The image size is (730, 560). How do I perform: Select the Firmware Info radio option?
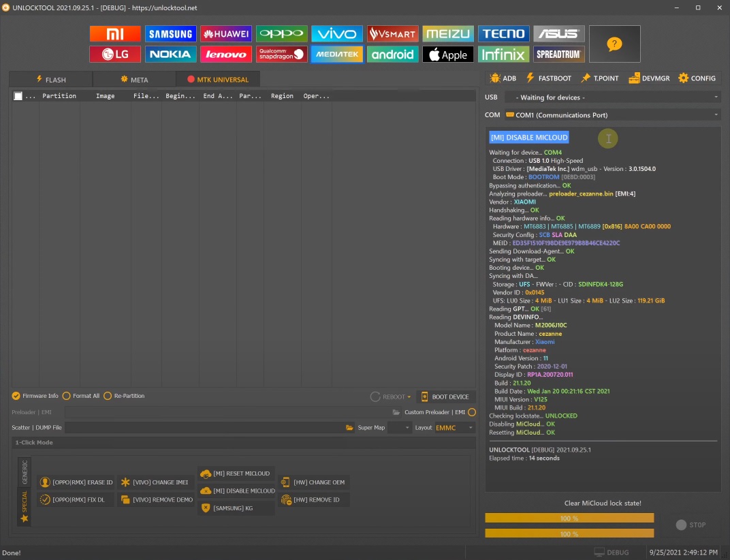35,396
